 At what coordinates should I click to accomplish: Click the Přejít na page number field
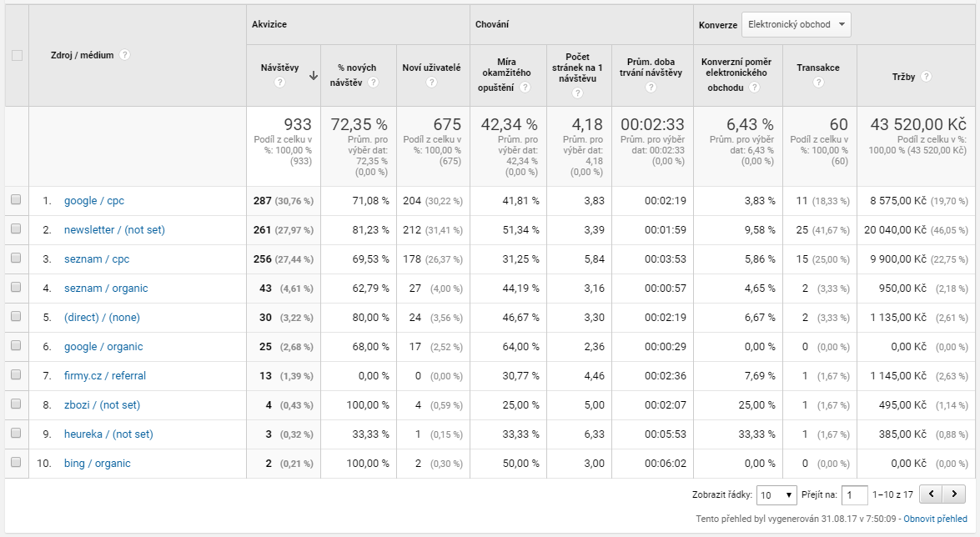pyautogui.click(x=854, y=494)
